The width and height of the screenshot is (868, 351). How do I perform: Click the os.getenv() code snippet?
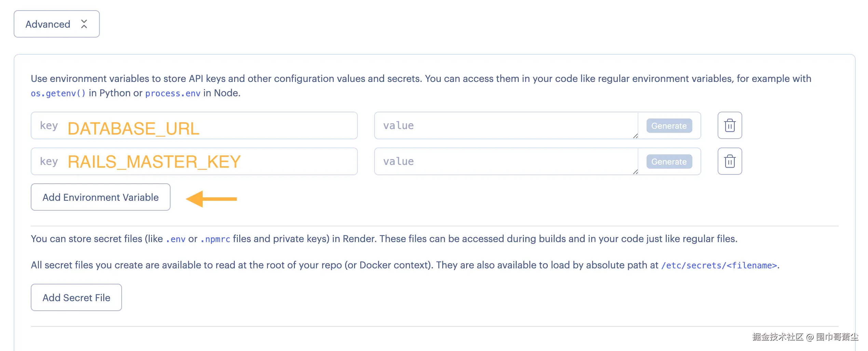coord(58,94)
